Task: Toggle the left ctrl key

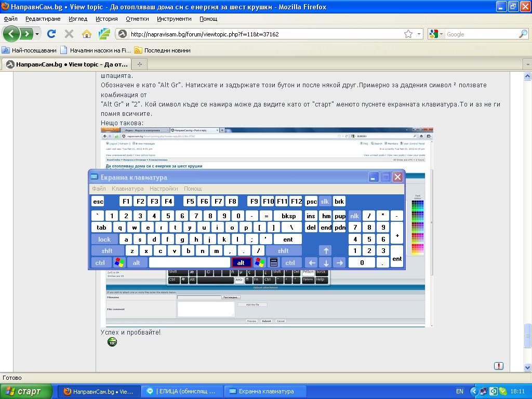Action: [100, 262]
